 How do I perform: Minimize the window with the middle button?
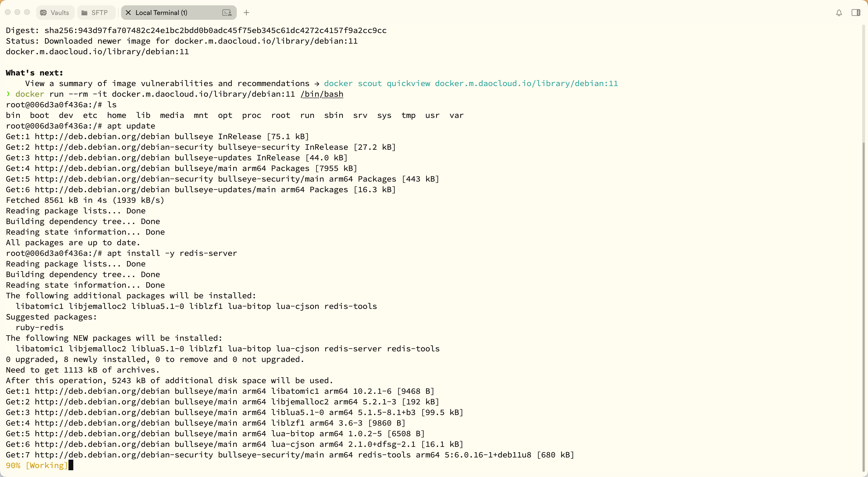[x=18, y=12]
